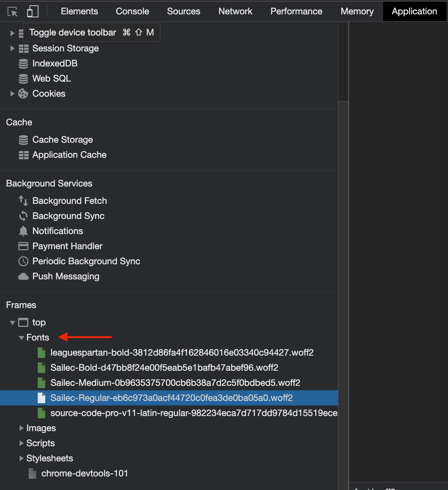Click the IndexedDB database icon

click(23, 63)
